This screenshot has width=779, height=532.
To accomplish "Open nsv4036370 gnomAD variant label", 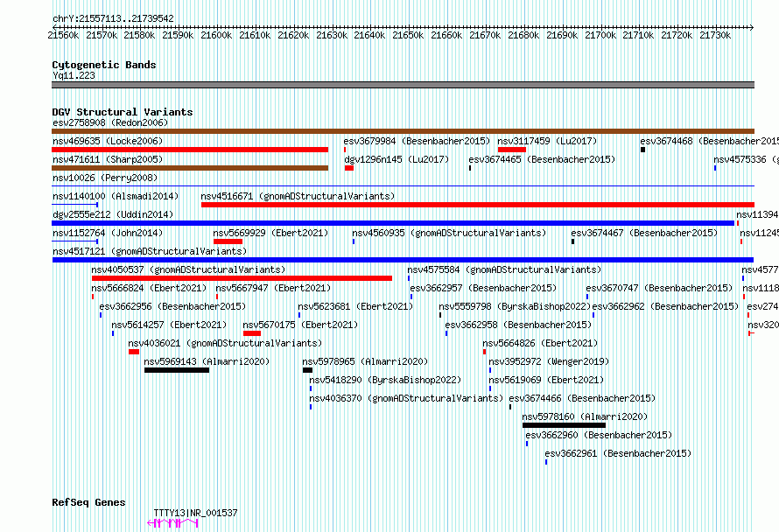I will click(406, 398).
